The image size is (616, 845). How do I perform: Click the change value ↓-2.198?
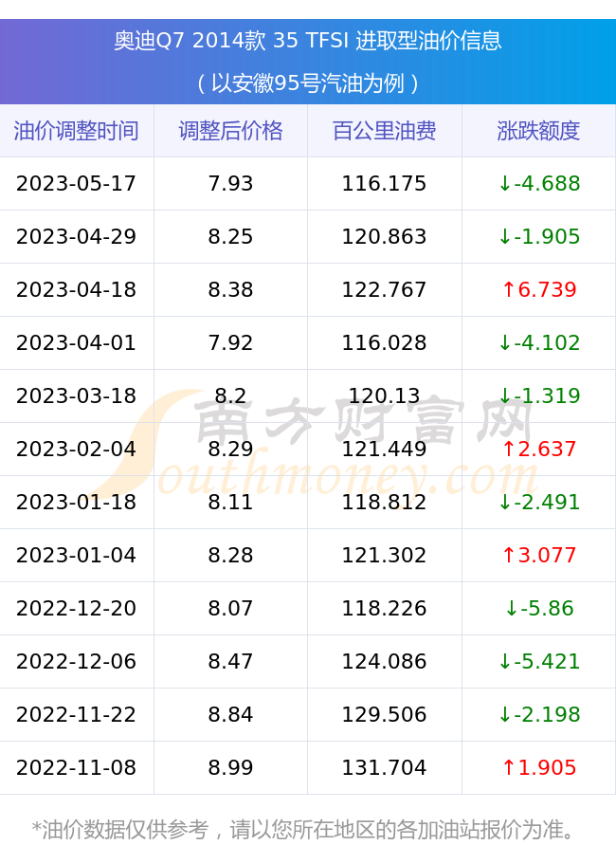coord(539,714)
